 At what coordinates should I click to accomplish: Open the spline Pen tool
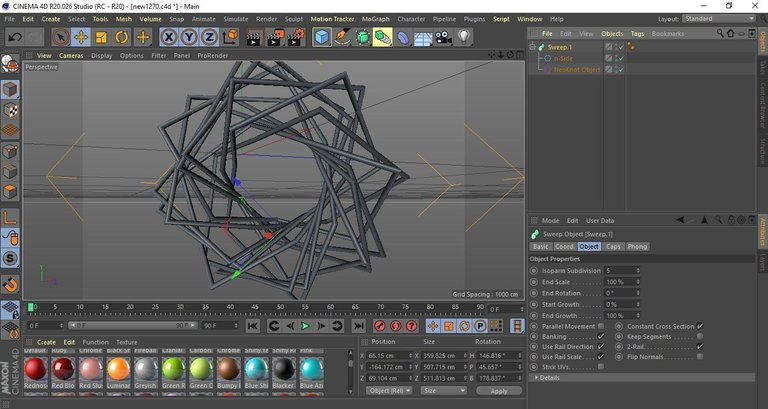pos(342,37)
